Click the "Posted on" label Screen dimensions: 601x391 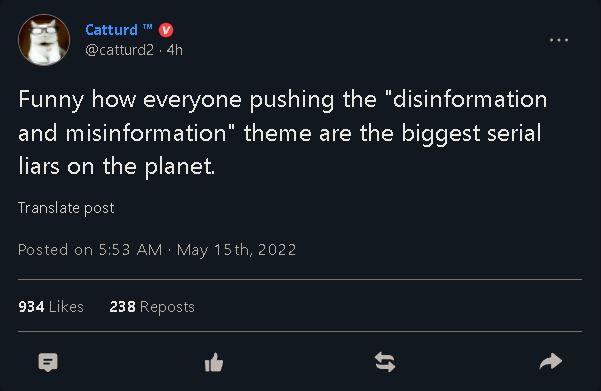(x=56, y=250)
